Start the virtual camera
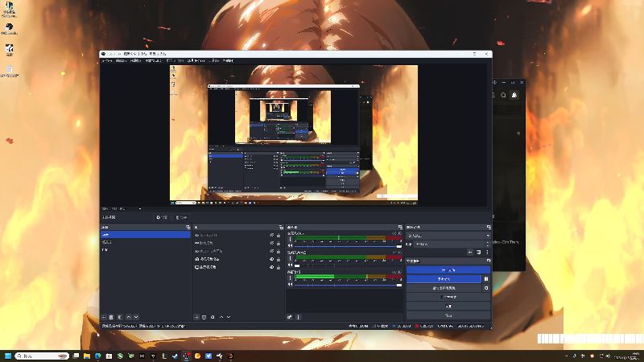Viewport: 644px width, 362px height. tap(444, 288)
